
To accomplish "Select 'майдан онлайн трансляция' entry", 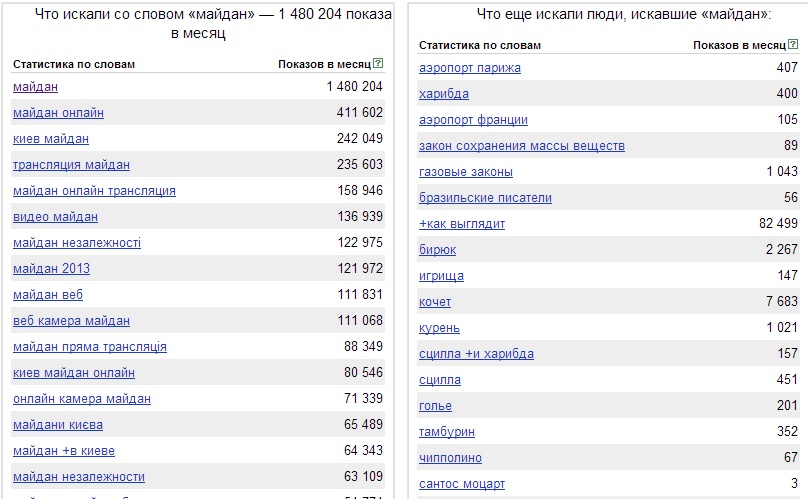I will pyautogui.click(x=94, y=191).
